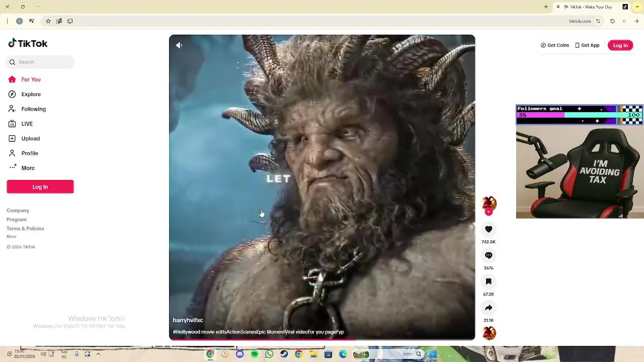Open WhatsApp from the taskbar
The height and width of the screenshot is (362, 644).
pos(269,354)
